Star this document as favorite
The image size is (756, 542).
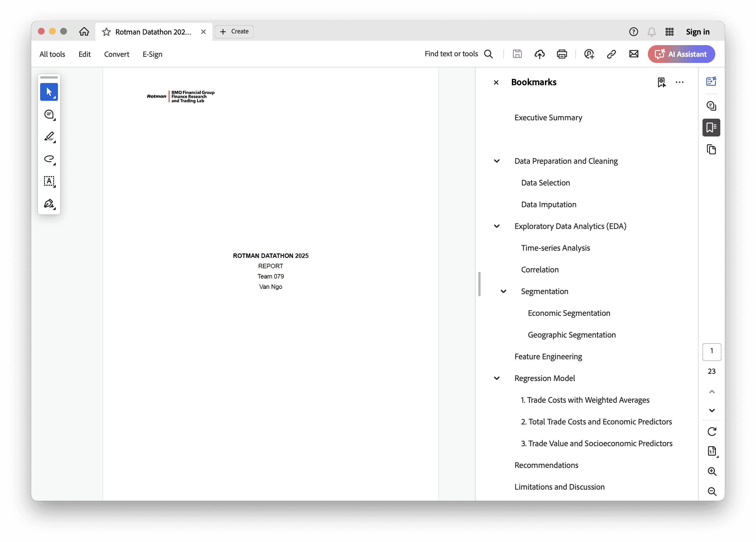pyautogui.click(x=106, y=32)
